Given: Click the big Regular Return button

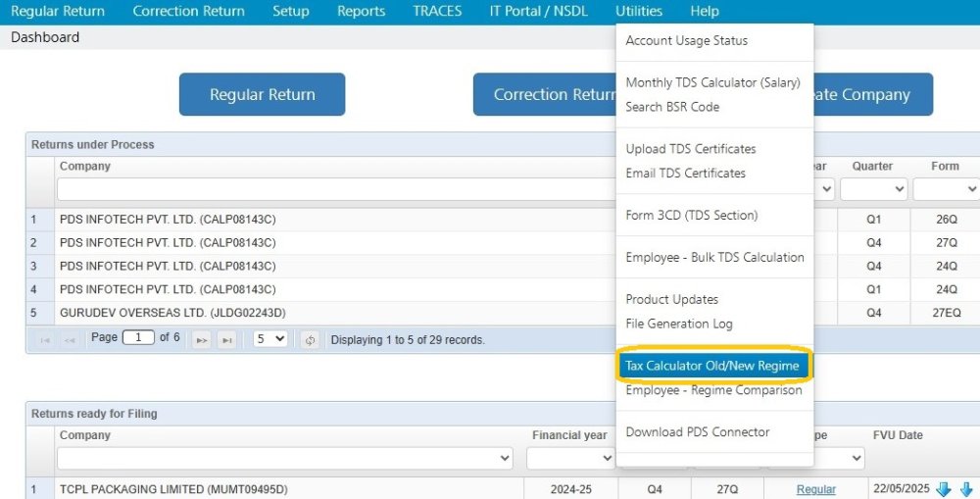Looking at the screenshot, I should tap(262, 94).
